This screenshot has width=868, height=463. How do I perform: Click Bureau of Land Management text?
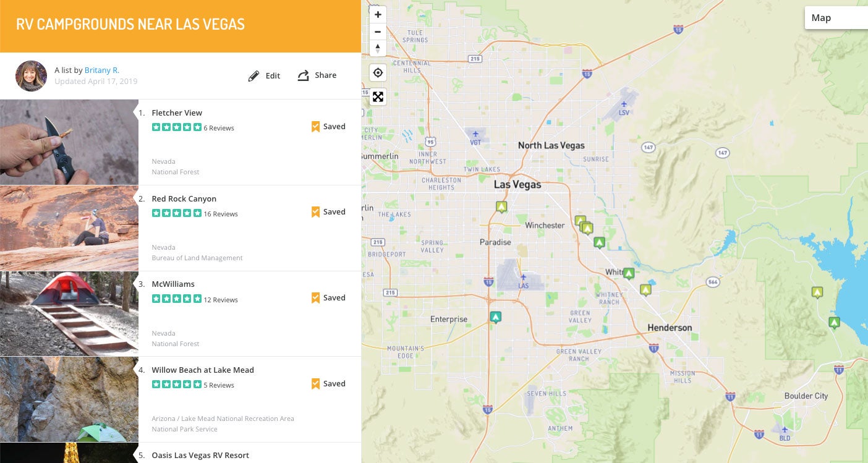point(197,258)
